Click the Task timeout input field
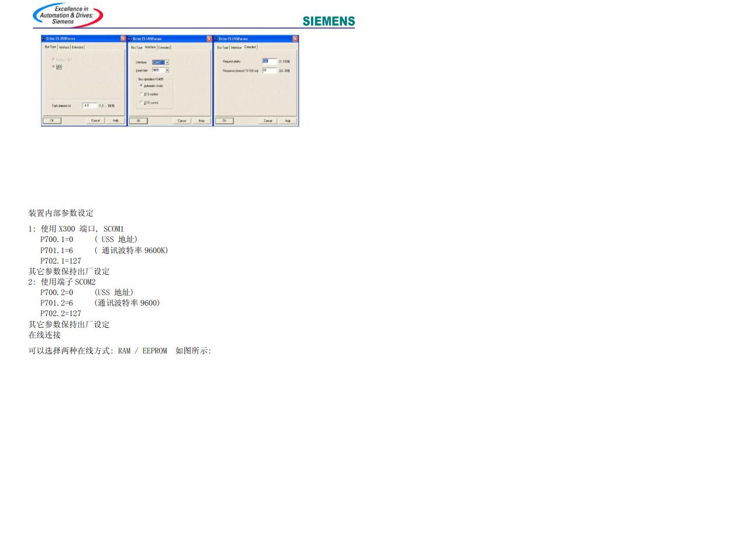 [x=90, y=106]
